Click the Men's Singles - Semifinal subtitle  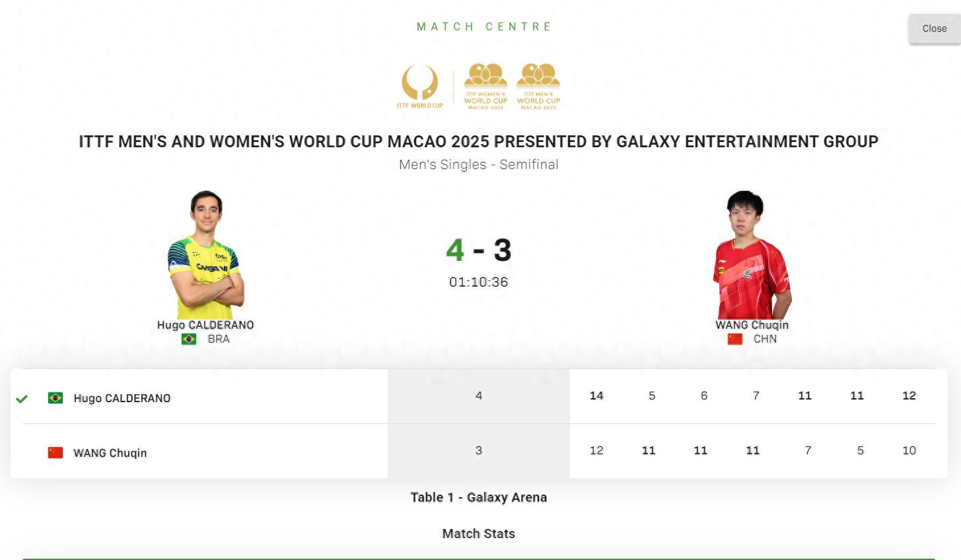pos(478,164)
